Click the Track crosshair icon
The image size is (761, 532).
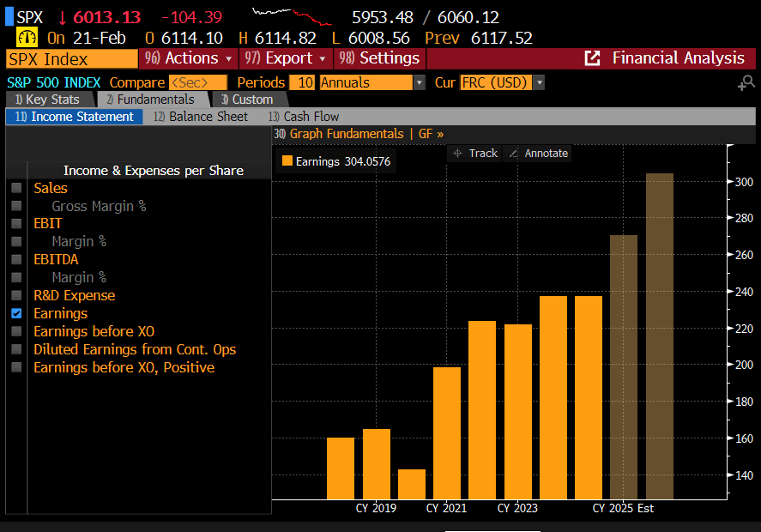pyautogui.click(x=457, y=154)
